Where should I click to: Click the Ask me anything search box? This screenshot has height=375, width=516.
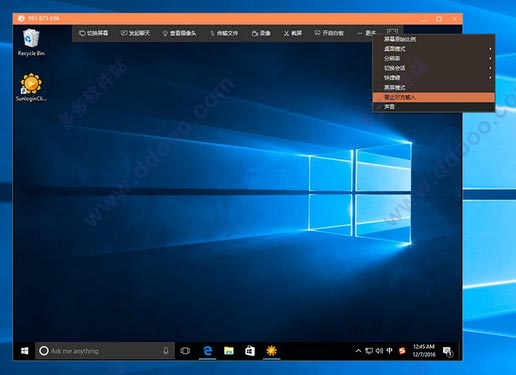105,351
